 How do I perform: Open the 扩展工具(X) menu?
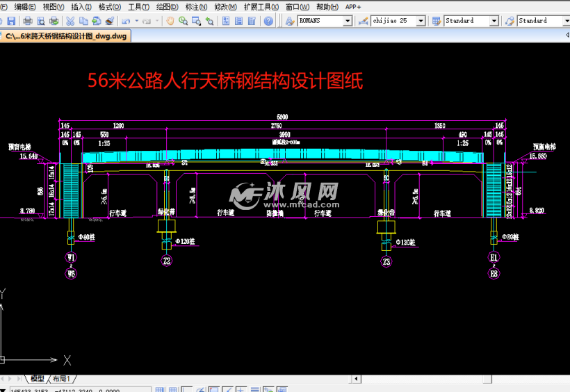[x=261, y=7]
